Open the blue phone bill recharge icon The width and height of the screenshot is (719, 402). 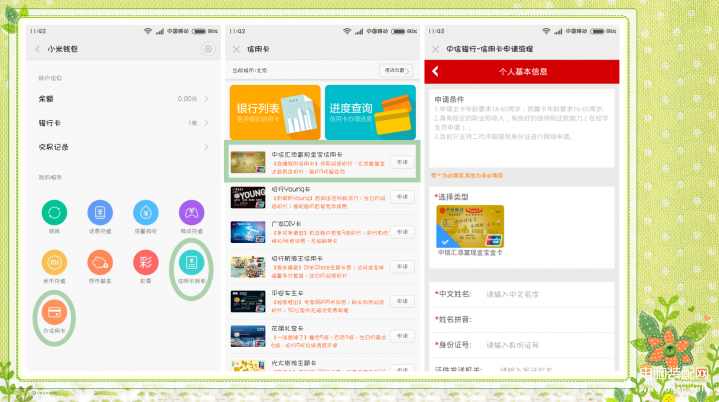(x=100, y=213)
